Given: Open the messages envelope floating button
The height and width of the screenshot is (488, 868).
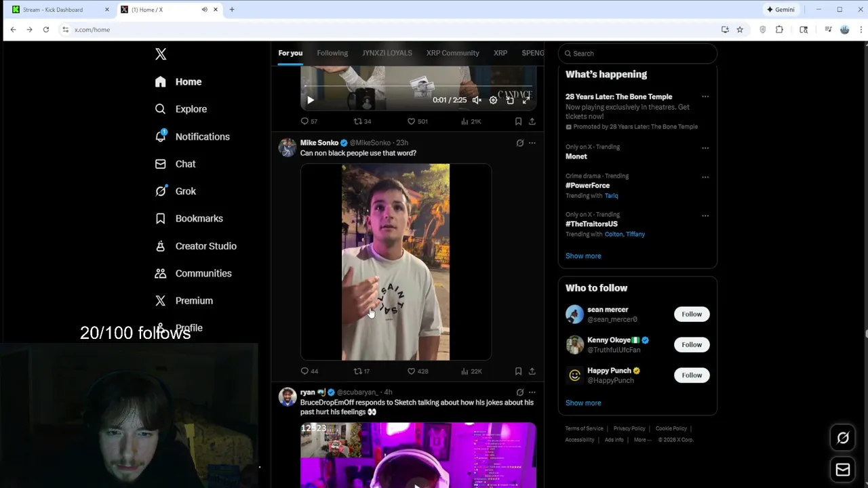Looking at the screenshot, I should 843,470.
